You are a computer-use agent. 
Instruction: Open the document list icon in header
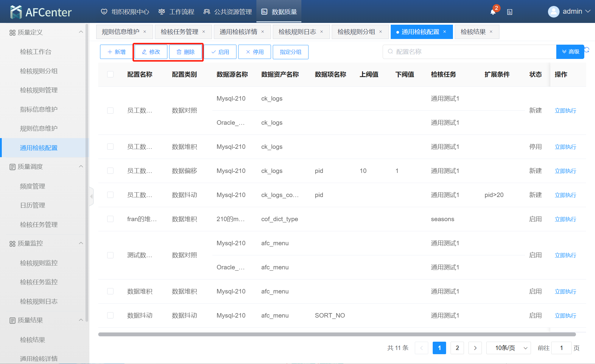(510, 12)
